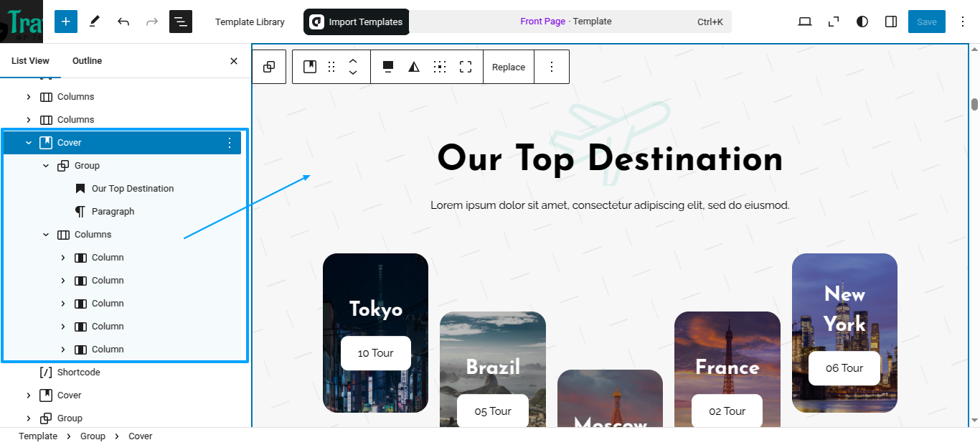Screen dimensions: 980x445
Task: Go to Group in the footer breadcrumb
Action: coord(93,436)
